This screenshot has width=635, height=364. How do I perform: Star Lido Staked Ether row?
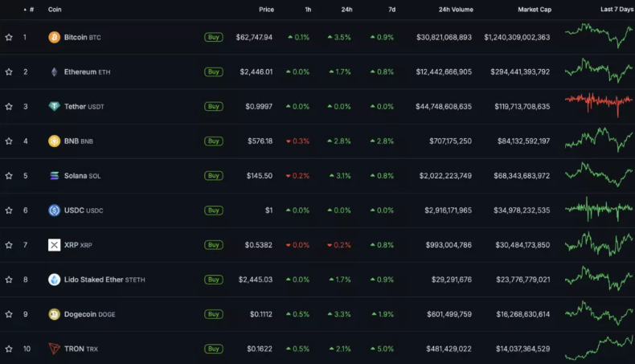(9, 280)
